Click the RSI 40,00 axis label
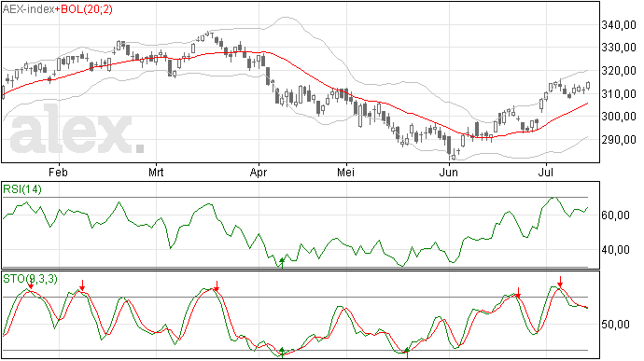Screen dimensions: 644x361 pyautogui.click(x=615, y=250)
